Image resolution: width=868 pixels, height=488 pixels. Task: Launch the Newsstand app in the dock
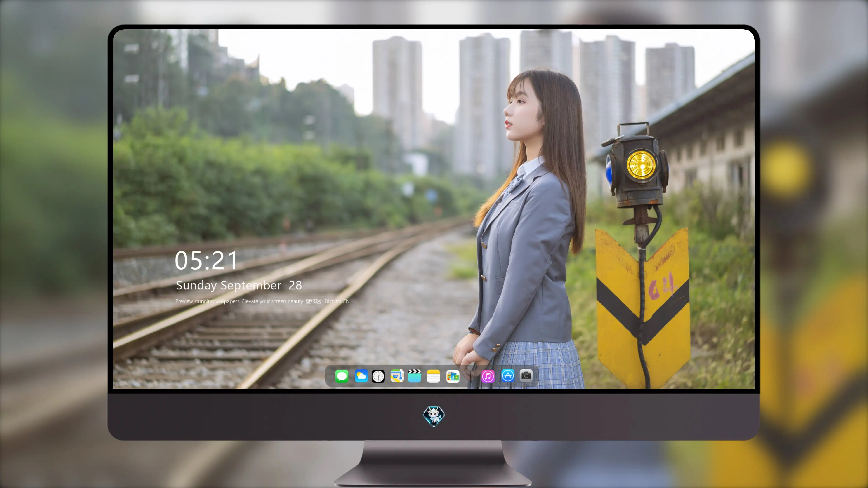[x=453, y=376]
